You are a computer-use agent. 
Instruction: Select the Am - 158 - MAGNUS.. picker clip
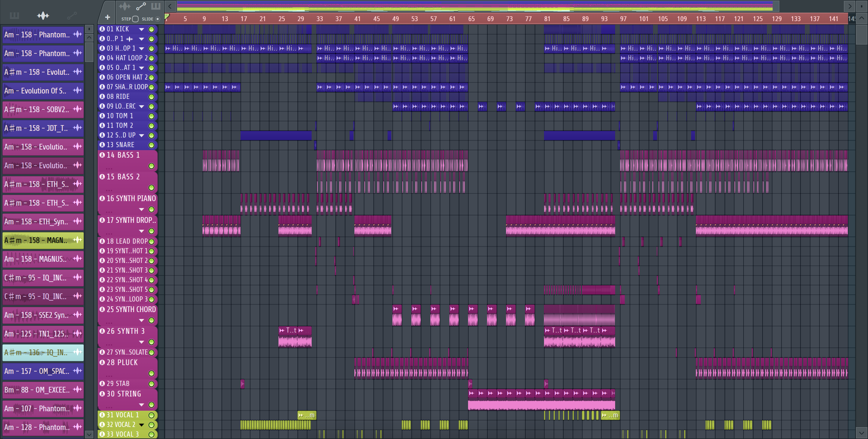(43, 259)
